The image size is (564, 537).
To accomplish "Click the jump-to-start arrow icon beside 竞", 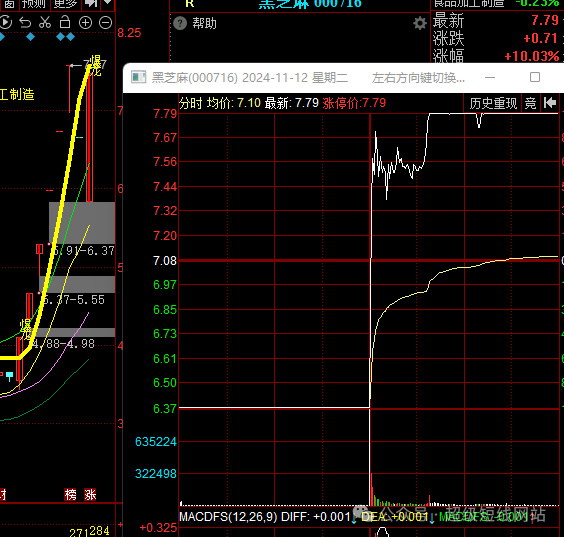I will [x=550, y=103].
